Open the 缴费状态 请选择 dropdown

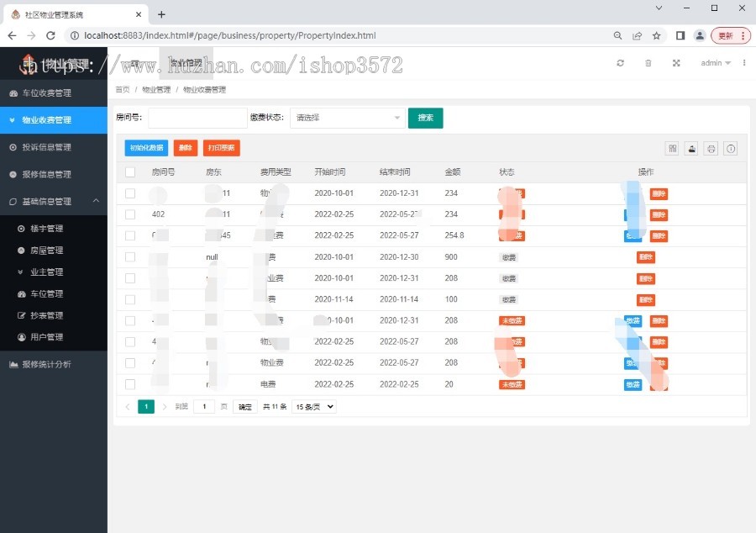347,118
